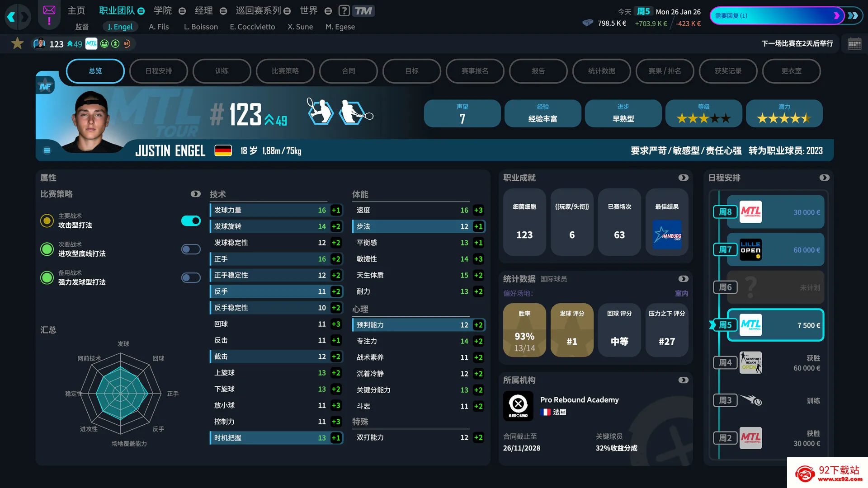Click the MTL logo in week 2

(x=750, y=438)
